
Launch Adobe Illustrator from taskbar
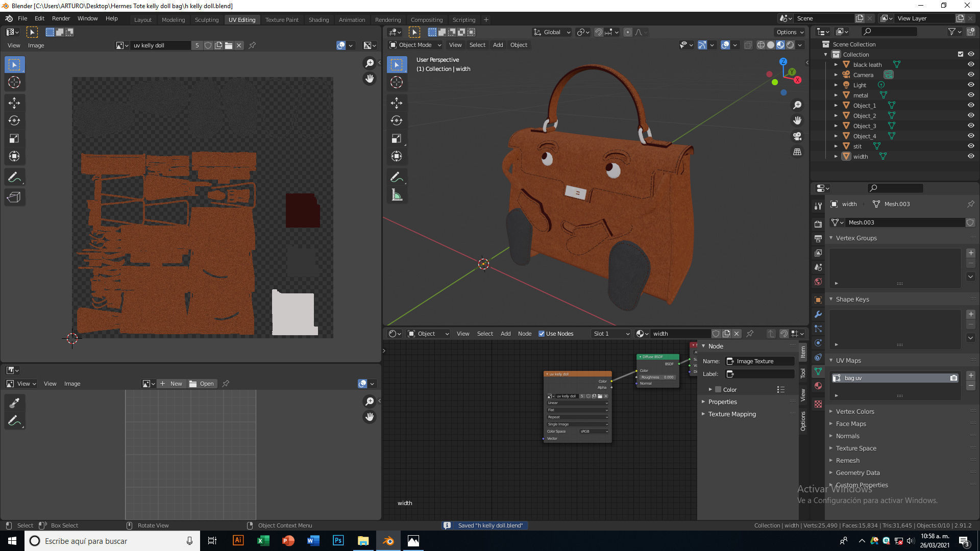click(x=238, y=540)
